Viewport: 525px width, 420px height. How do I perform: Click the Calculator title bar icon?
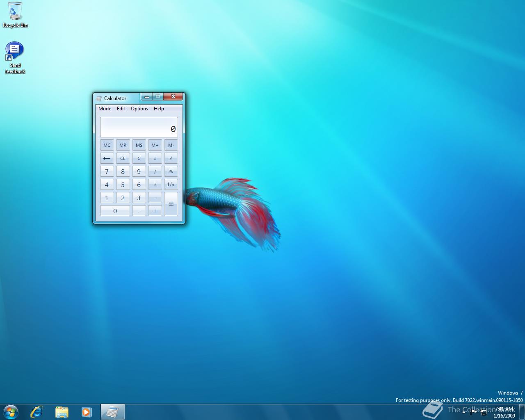click(99, 98)
